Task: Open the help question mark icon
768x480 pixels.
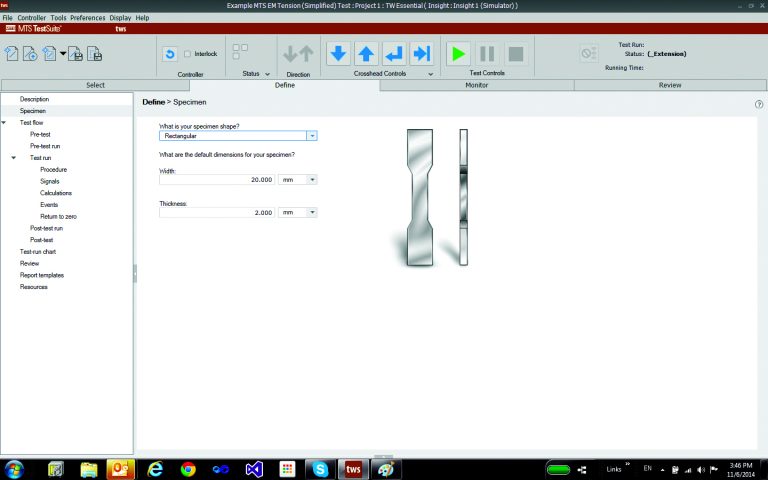Action: [759, 104]
